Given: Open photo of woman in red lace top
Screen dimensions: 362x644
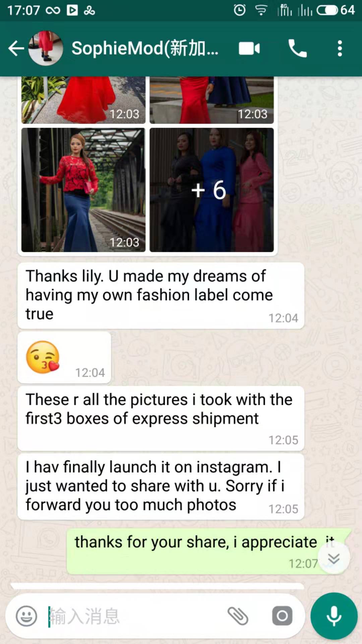Looking at the screenshot, I should pyautogui.click(x=83, y=190).
